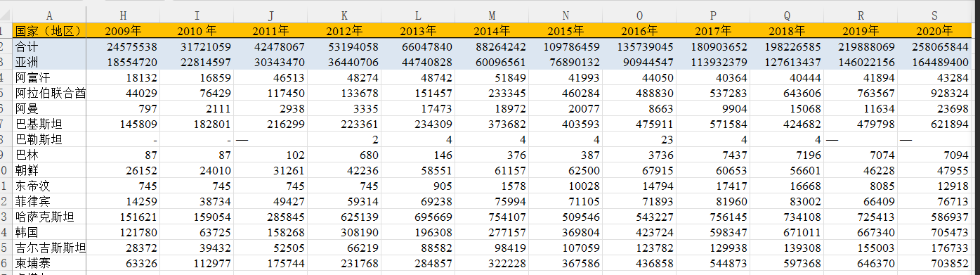The image size is (980, 275).
Task: Click cell with value 18132
Action: coord(123,77)
